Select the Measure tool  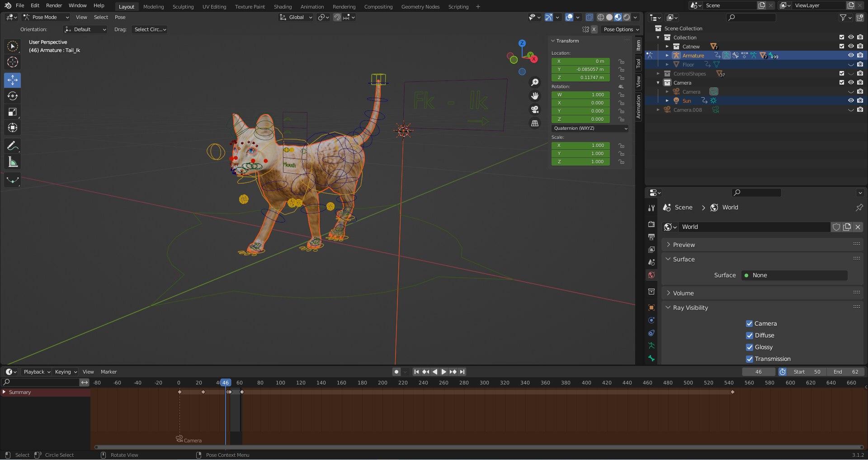point(13,162)
